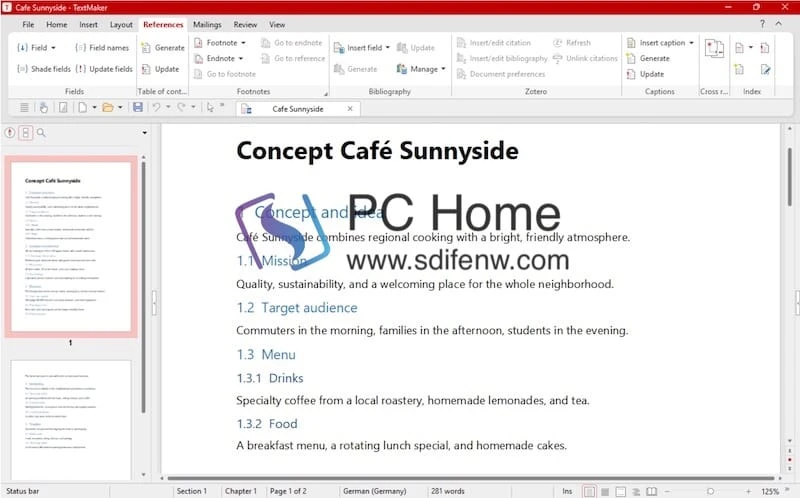The width and height of the screenshot is (800, 498).
Task: Click the Page 1 of 2 indicator
Action: pos(288,491)
